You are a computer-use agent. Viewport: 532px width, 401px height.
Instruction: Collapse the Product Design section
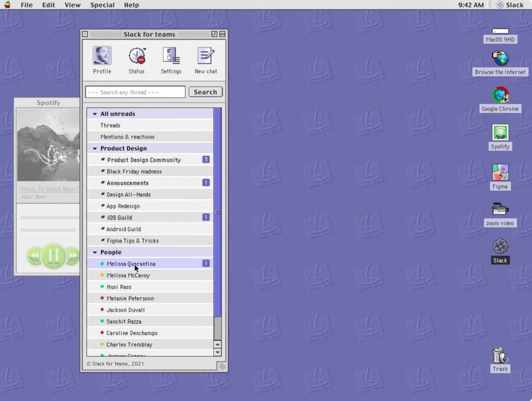95,148
